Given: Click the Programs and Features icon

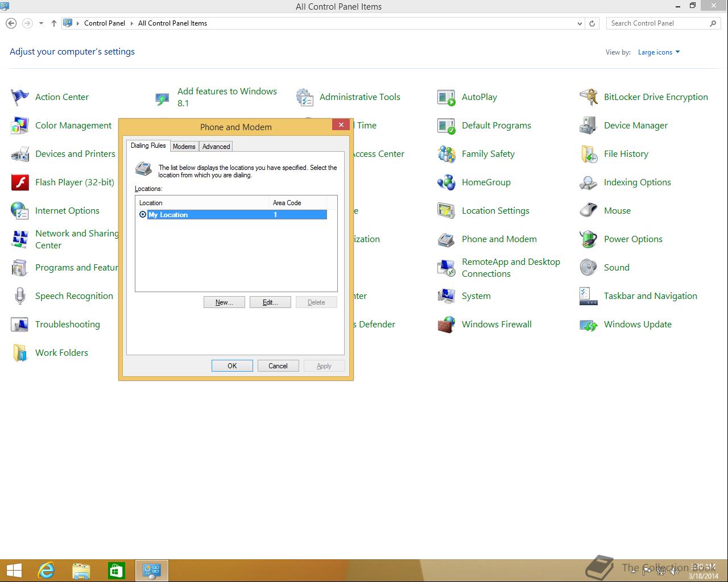Looking at the screenshot, I should pyautogui.click(x=20, y=268).
